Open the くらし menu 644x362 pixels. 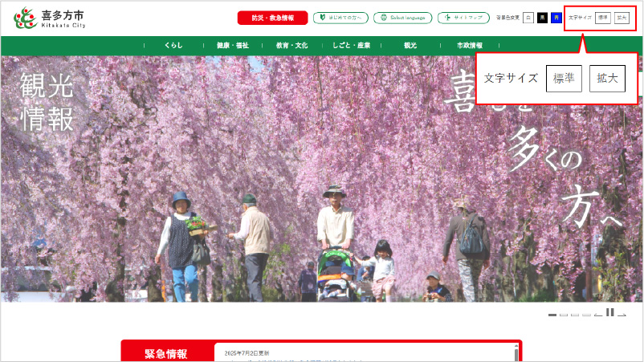(173, 46)
